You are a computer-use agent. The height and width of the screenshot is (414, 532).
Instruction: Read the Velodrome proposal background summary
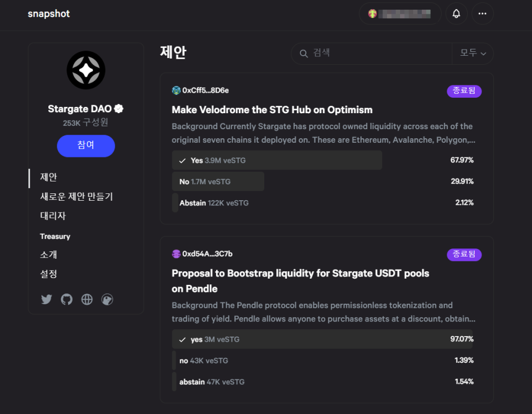pos(323,133)
